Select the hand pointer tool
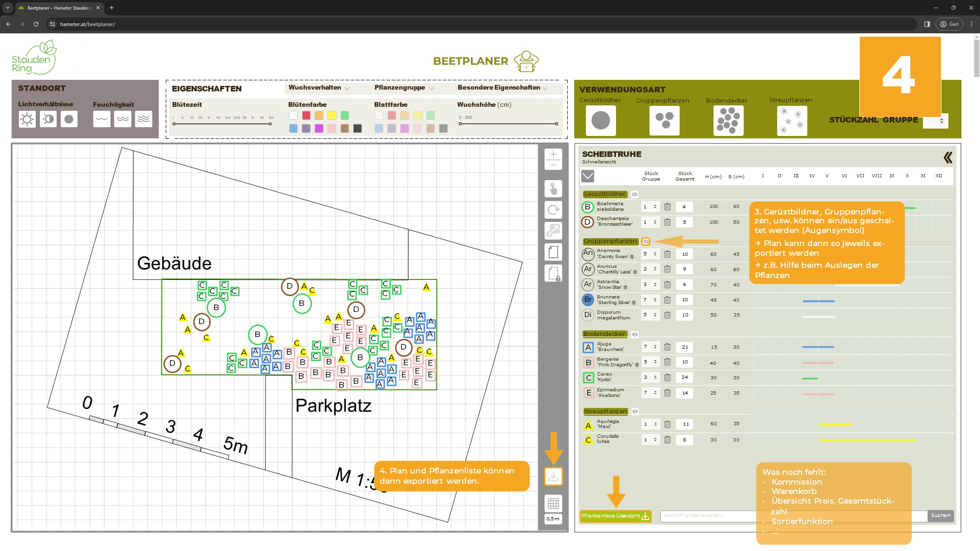980x551 pixels. 553,189
